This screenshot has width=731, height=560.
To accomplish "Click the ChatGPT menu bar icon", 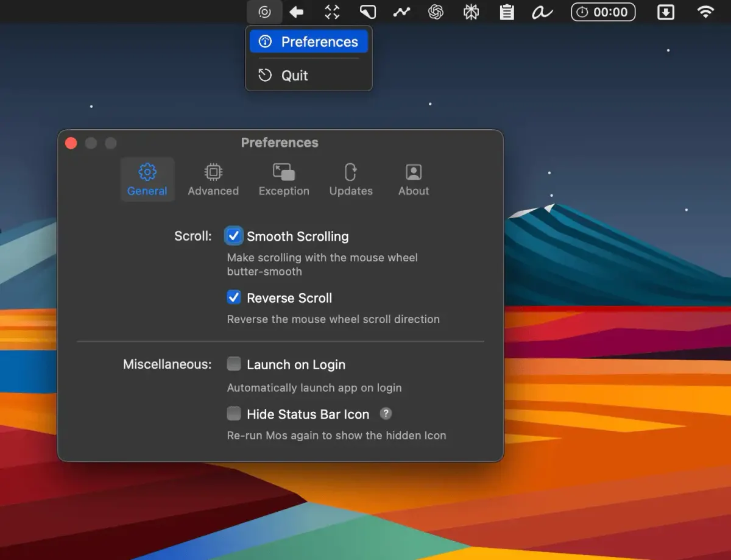I will (436, 12).
